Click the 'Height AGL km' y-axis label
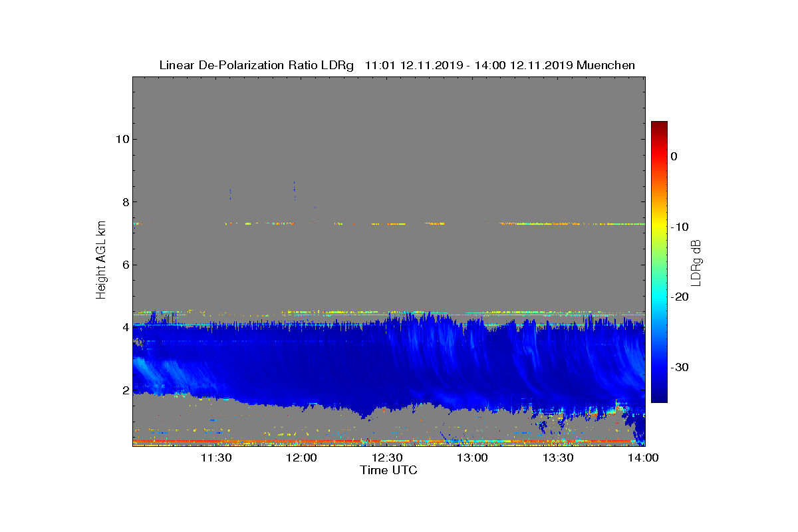 tap(101, 261)
